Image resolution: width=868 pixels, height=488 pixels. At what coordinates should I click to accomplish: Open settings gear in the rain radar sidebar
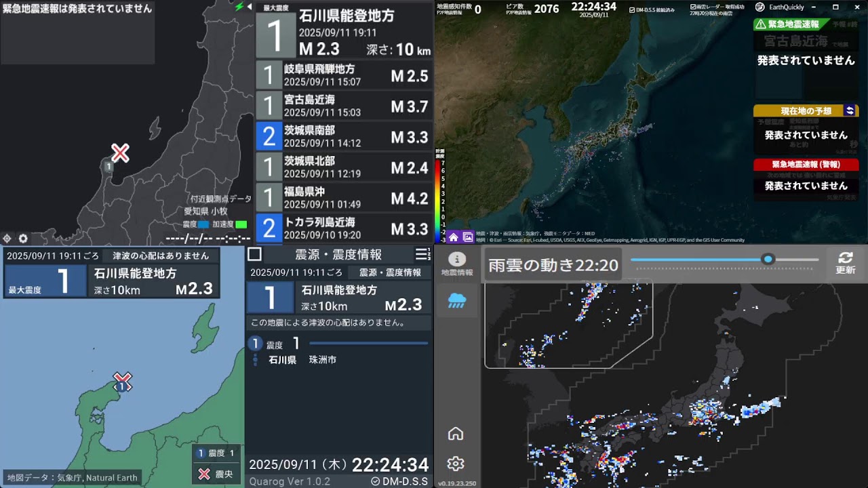[x=456, y=464]
